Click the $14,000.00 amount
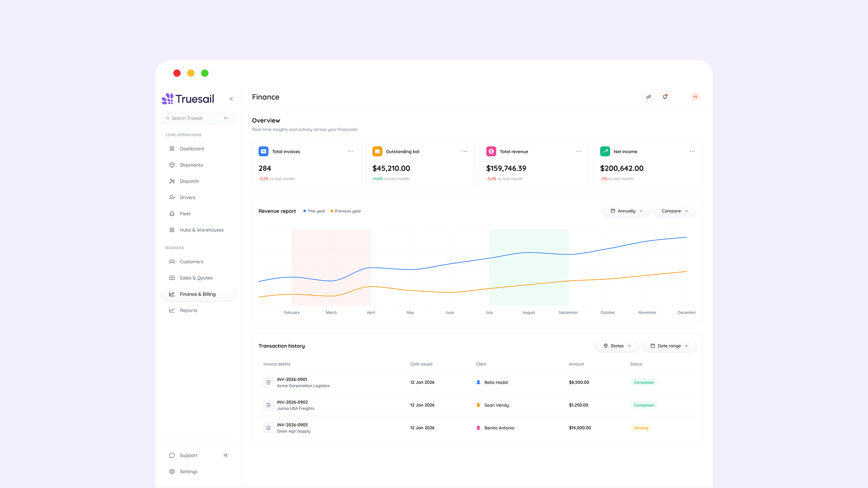Screen dimensions: 868x488 click(x=580, y=428)
